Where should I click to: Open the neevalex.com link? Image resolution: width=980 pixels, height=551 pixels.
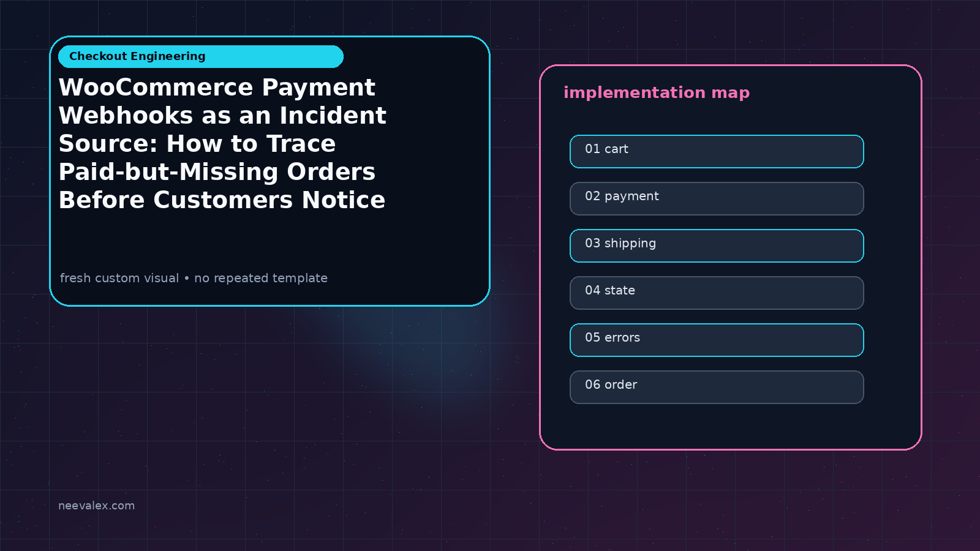coord(96,506)
